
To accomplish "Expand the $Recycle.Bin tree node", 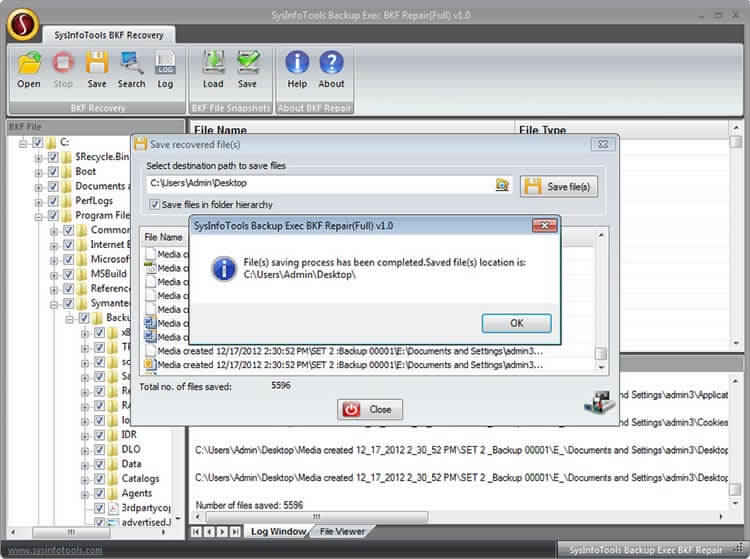I will pyautogui.click(x=38, y=158).
